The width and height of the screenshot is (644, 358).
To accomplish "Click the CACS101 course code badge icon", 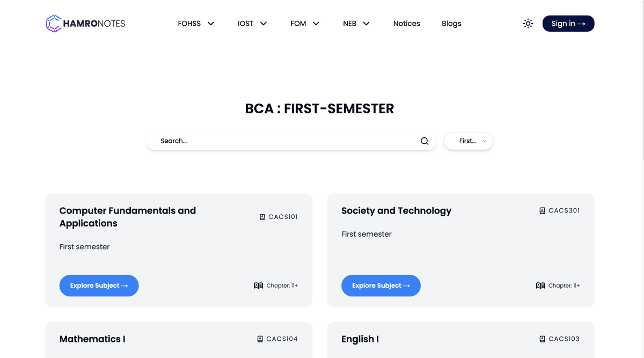I will click(262, 217).
